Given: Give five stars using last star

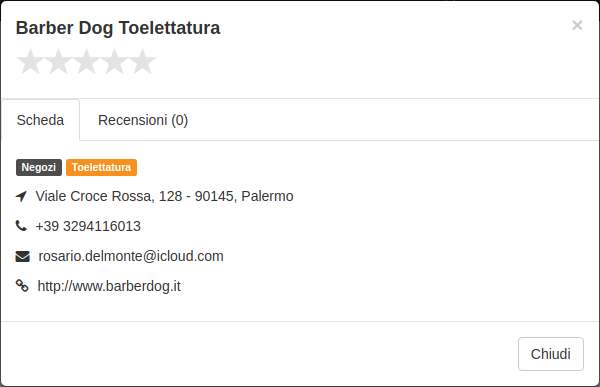Looking at the screenshot, I should pos(142,61).
